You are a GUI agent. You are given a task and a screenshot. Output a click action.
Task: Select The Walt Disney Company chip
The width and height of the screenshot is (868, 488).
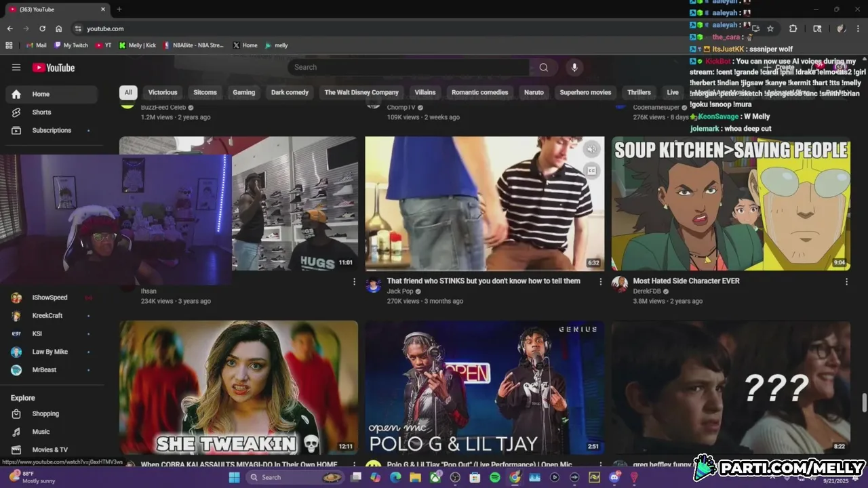tap(361, 92)
